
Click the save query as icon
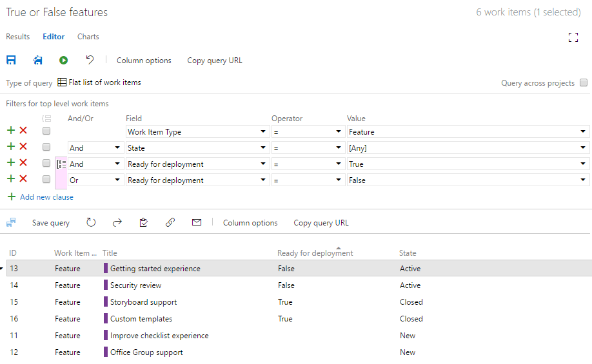(38, 60)
